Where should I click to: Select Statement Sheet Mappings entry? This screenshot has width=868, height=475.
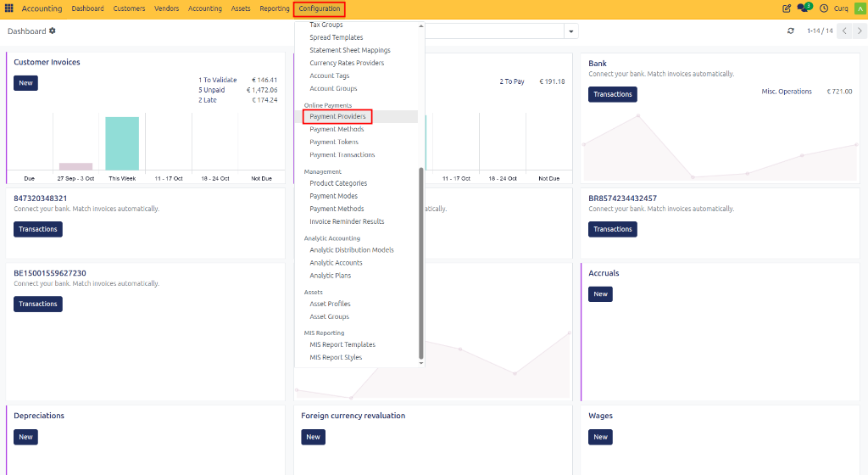click(350, 50)
